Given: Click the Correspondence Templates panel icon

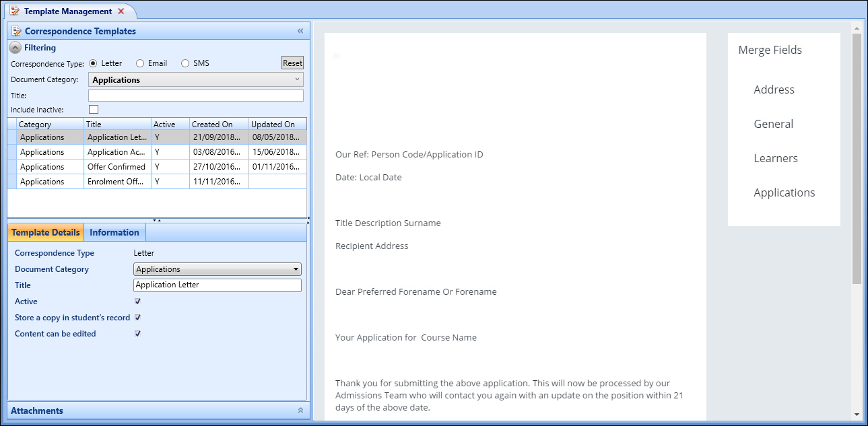Looking at the screenshot, I should pyautogui.click(x=17, y=31).
